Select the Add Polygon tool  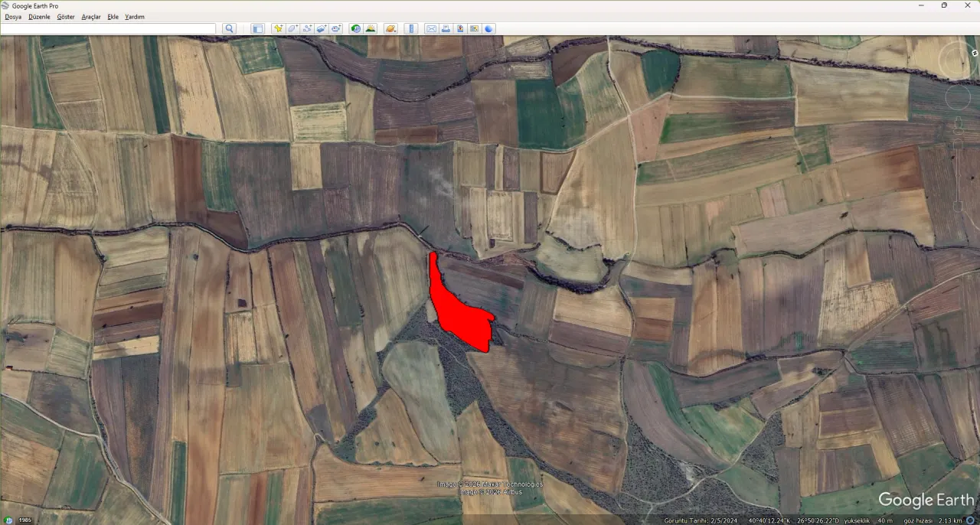coord(292,29)
